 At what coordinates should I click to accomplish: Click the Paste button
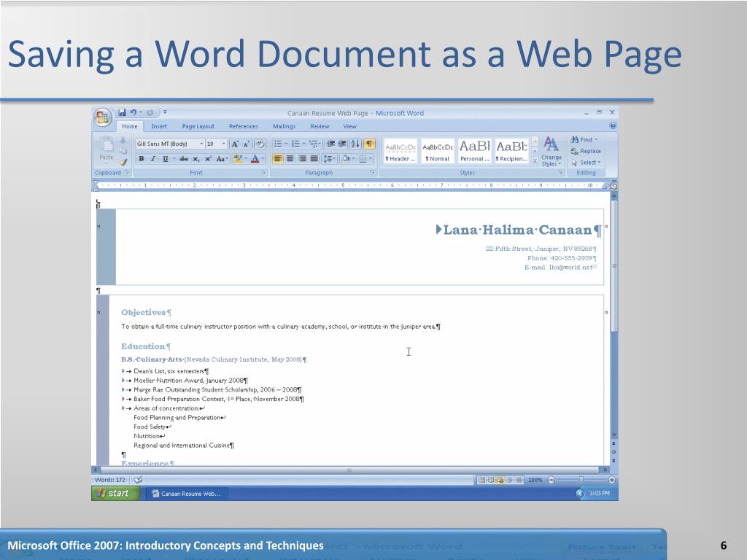pyautogui.click(x=107, y=149)
